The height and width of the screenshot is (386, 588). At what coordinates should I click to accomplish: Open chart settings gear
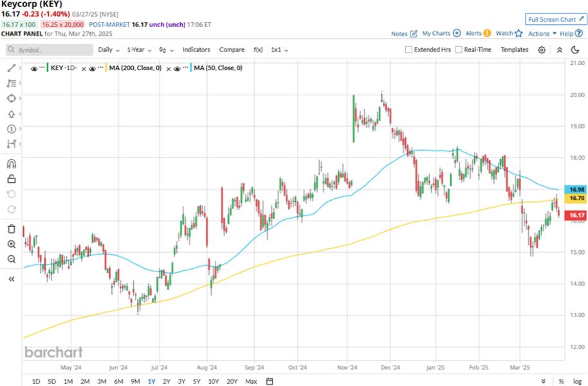(x=542, y=50)
